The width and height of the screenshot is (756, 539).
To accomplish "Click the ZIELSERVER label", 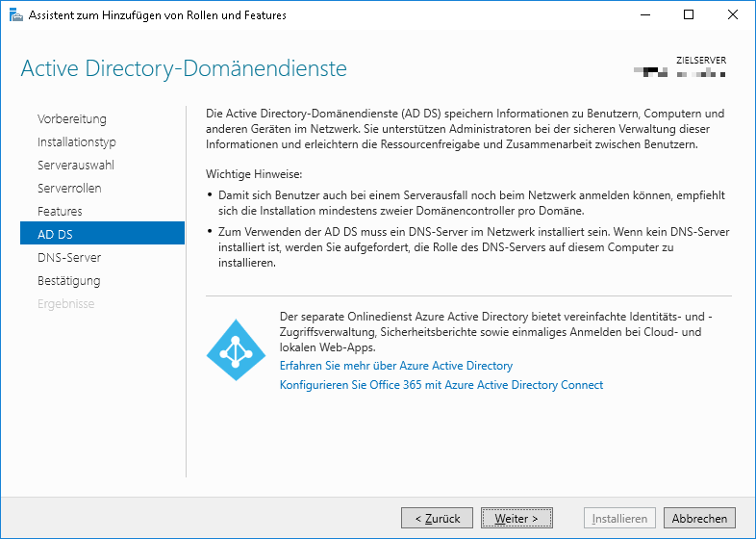I will 701,61.
